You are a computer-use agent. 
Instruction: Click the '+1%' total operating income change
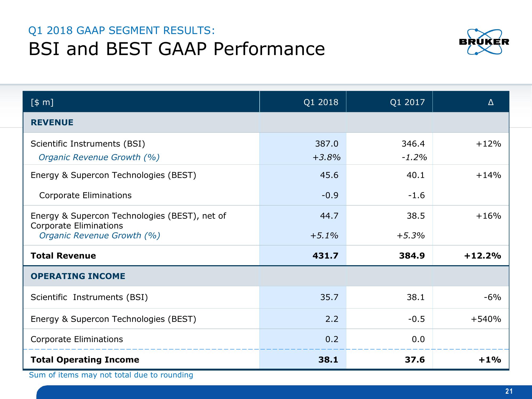click(x=490, y=360)
